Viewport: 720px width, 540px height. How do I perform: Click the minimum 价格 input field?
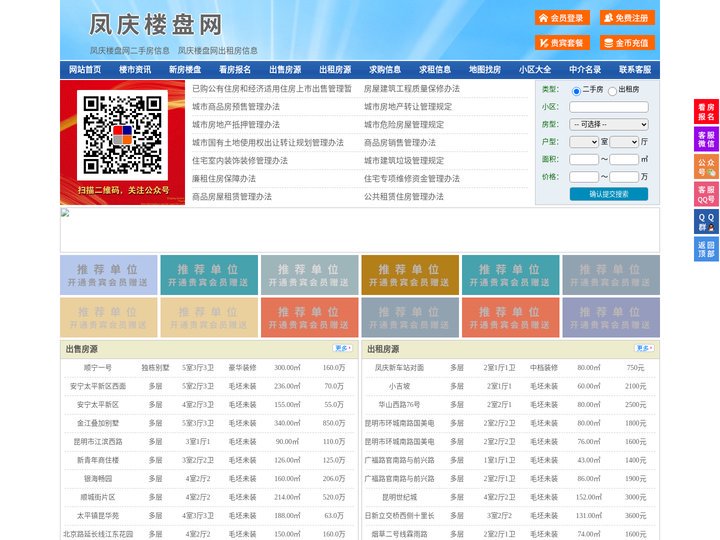point(584,177)
